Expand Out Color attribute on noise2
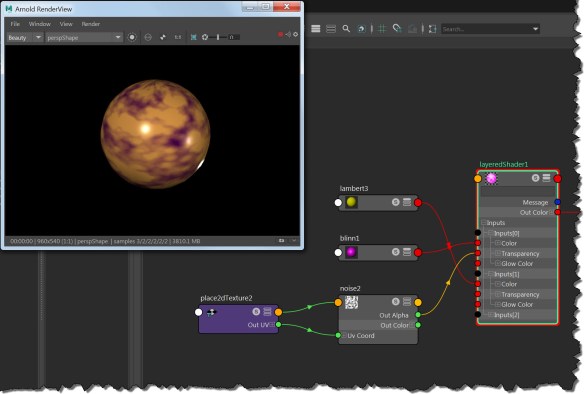Image resolution: width=584 pixels, height=394 pixels. (412, 325)
